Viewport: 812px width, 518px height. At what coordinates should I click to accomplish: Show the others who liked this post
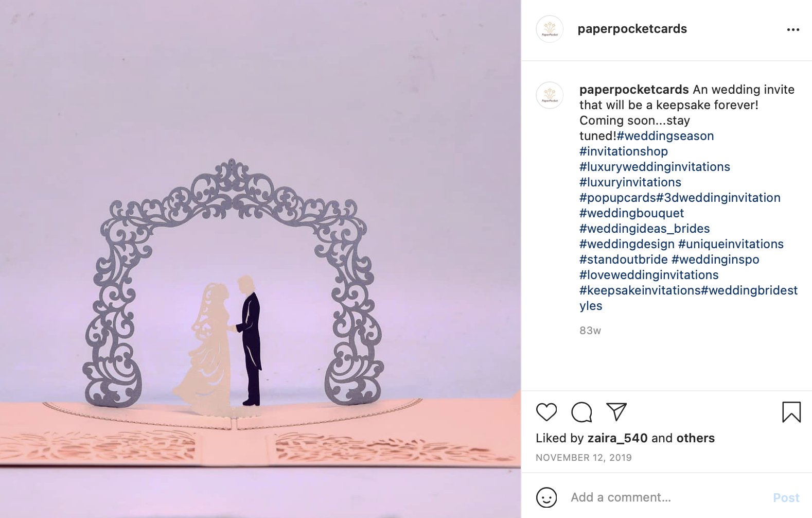coord(695,438)
